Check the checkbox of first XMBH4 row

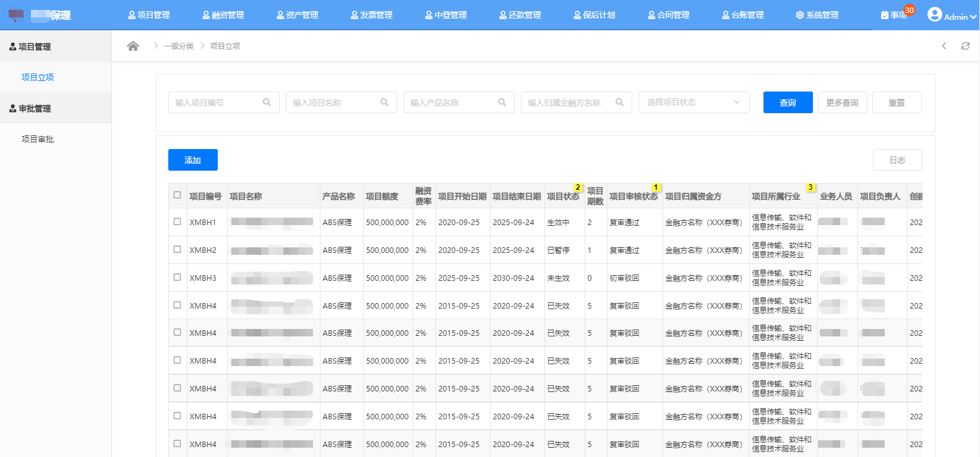178,305
